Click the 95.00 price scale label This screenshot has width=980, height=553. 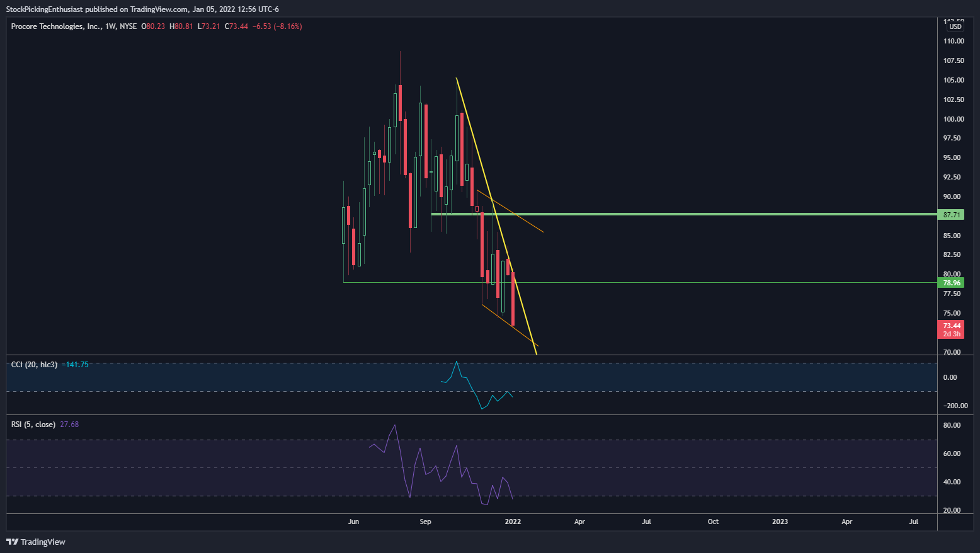952,157
